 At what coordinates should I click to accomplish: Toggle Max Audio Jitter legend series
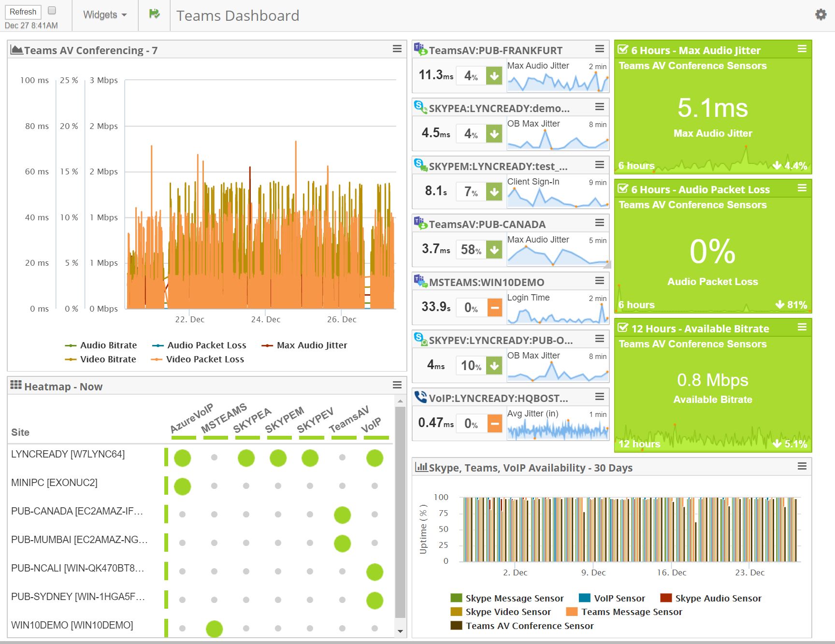[x=304, y=345]
